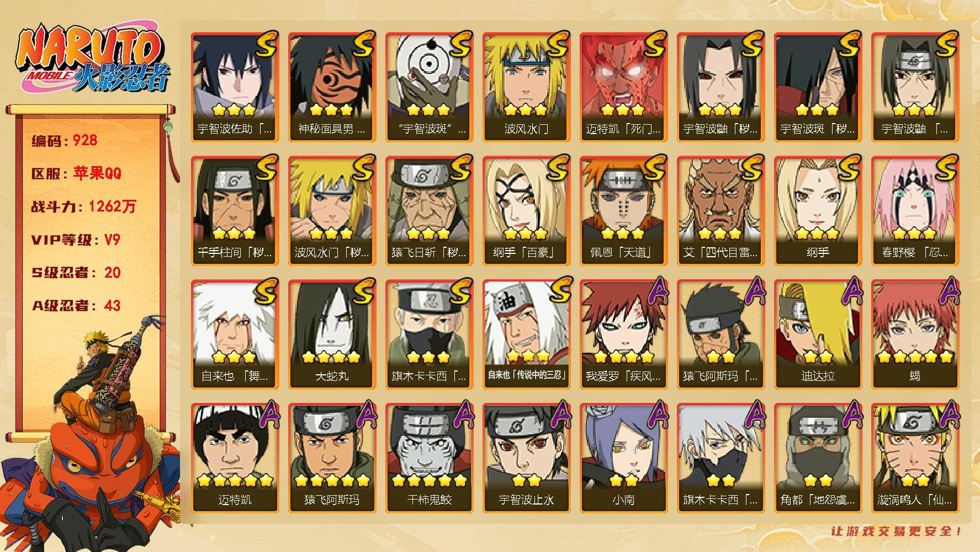Select the 迪达拉 A-rank card
The image size is (980, 552).
point(818,335)
